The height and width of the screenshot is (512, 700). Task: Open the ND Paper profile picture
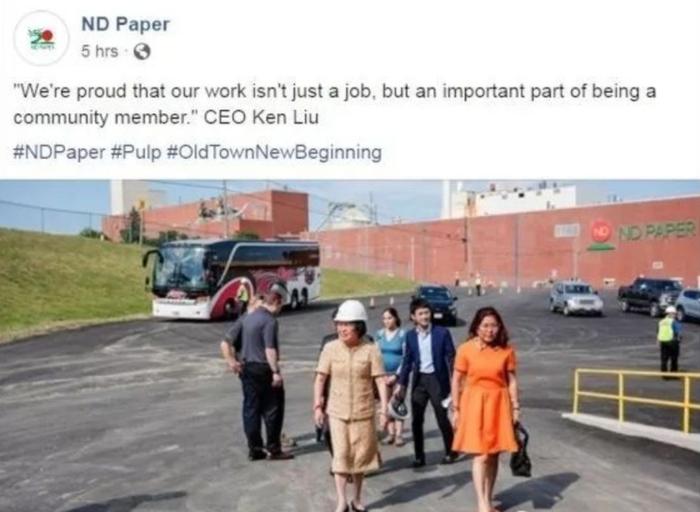click(x=42, y=38)
